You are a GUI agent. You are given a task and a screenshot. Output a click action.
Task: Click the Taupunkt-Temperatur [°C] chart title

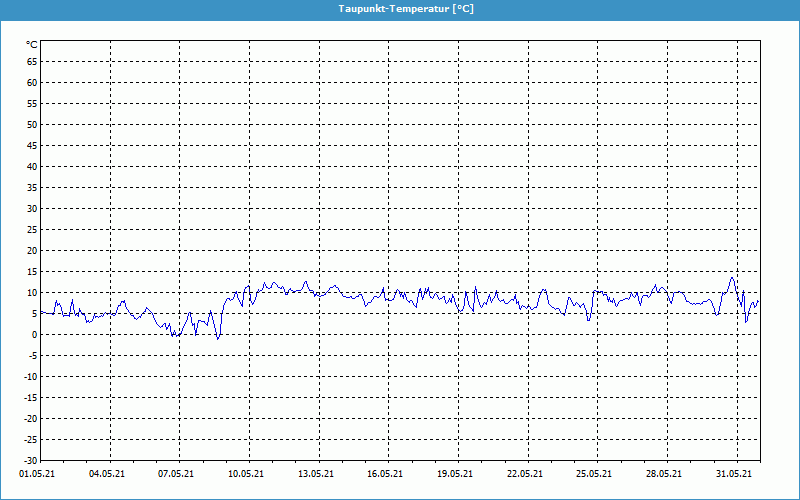(400, 8)
